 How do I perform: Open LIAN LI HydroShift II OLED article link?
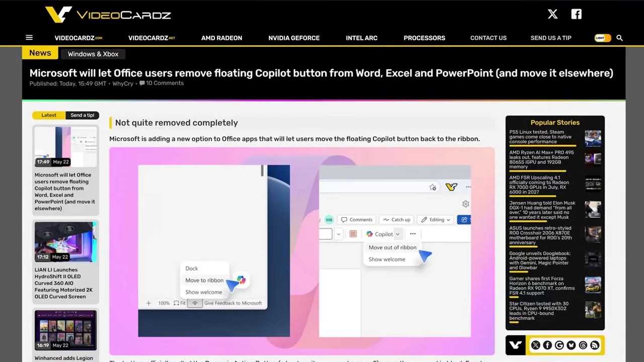[x=64, y=283]
